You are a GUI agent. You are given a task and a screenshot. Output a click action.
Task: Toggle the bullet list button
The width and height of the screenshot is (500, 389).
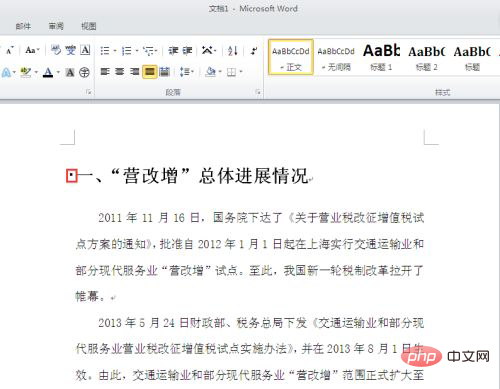coord(105,51)
